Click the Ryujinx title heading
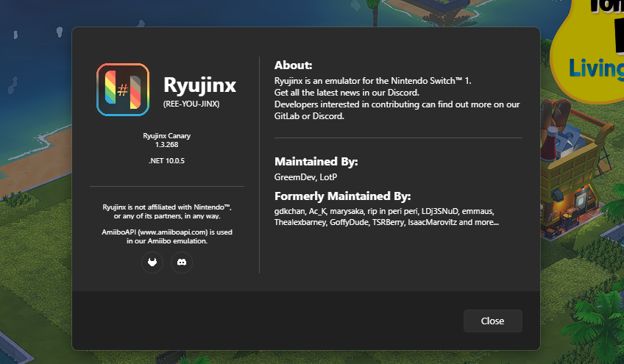This screenshot has width=624, height=364. 199,85
